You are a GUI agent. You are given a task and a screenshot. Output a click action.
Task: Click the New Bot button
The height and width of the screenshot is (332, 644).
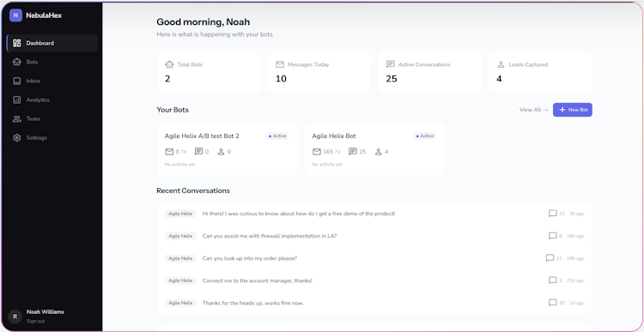pos(573,110)
